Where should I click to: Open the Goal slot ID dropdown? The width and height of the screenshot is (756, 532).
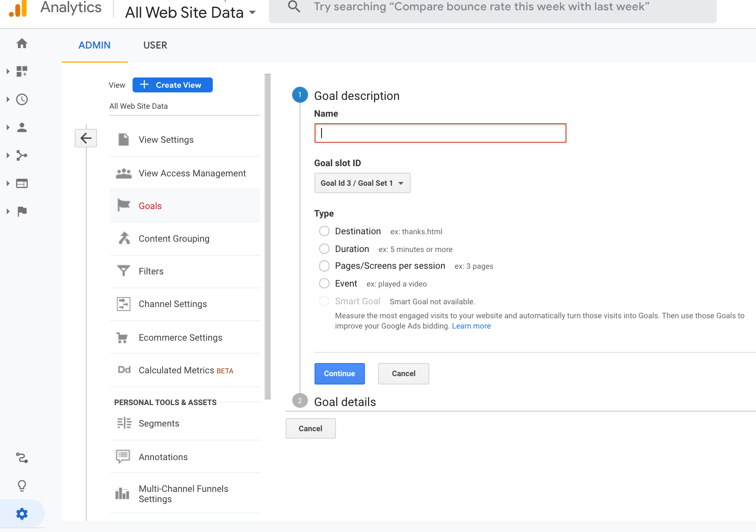(x=362, y=183)
